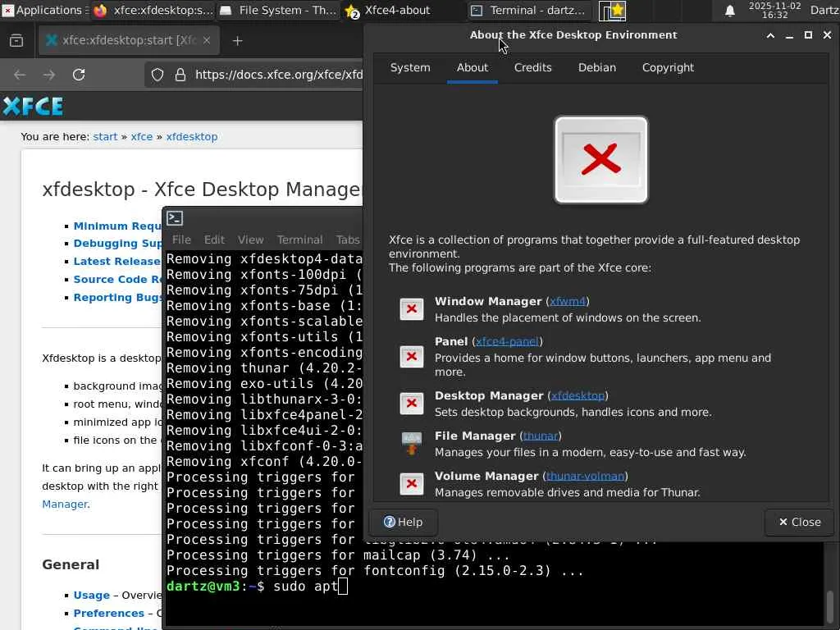Viewport: 840px width, 630px height.
Task: Click the File Manager icon
Action: pyautogui.click(x=412, y=444)
